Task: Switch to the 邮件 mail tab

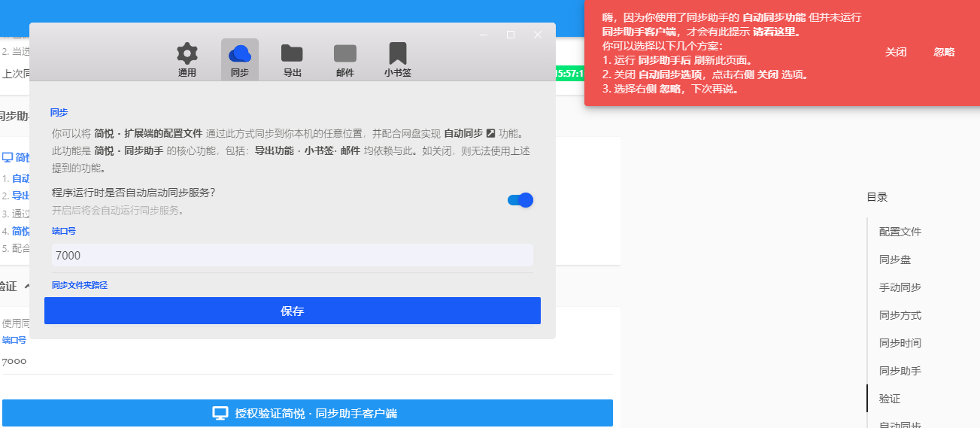Action: coord(345,60)
